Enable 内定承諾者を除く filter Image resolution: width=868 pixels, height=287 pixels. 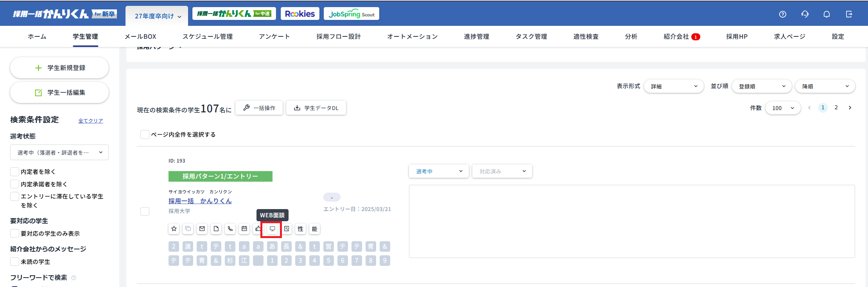[x=14, y=184]
